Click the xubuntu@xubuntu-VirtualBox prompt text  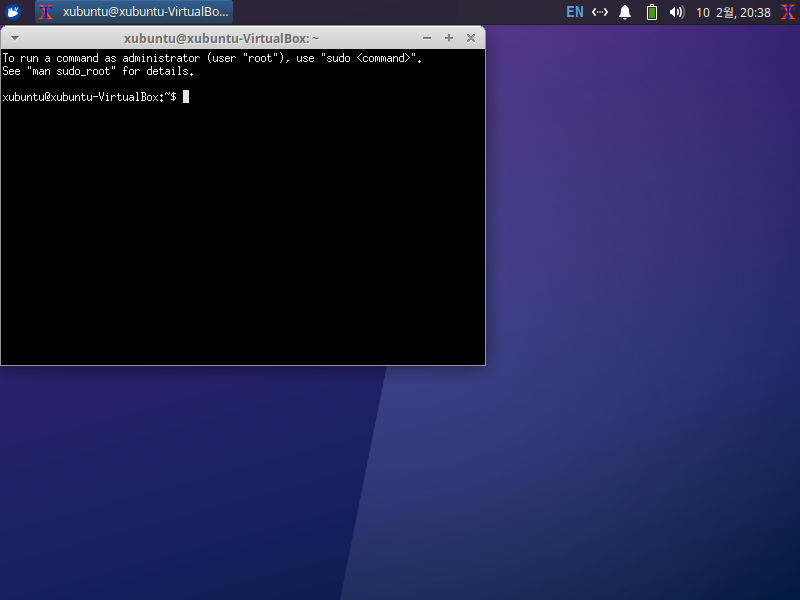click(x=89, y=97)
